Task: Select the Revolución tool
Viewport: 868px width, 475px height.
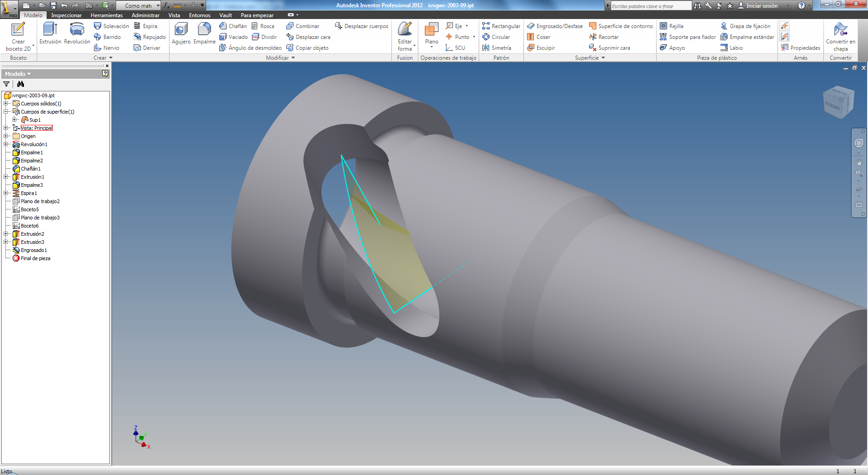Action: 77,33
